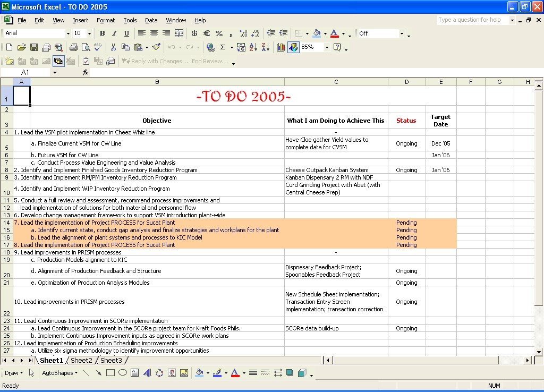Insert a Text Box from Drawing toolbar
Viewport: 544px width, 392px height.
(134, 373)
